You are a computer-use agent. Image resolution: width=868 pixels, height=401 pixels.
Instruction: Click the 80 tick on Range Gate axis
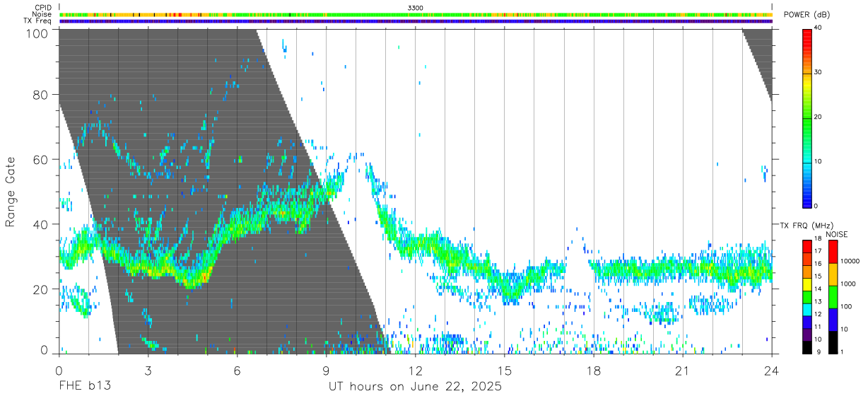pos(40,95)
